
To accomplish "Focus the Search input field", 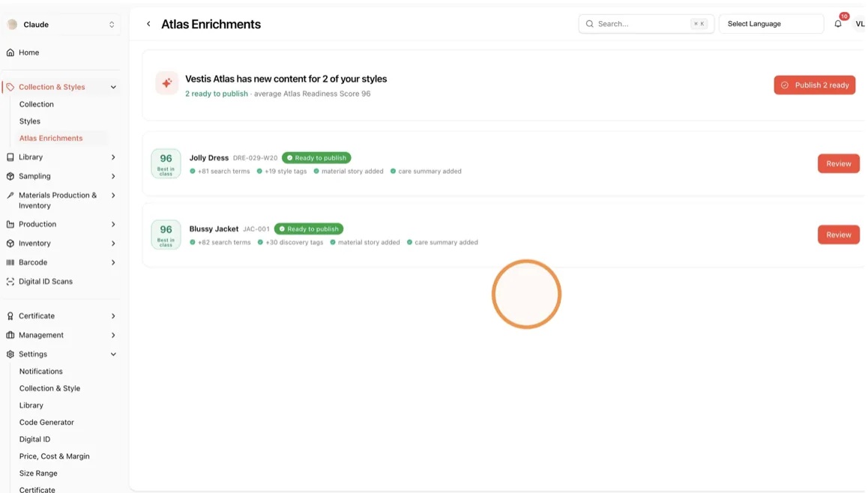I will click(646, 24).
